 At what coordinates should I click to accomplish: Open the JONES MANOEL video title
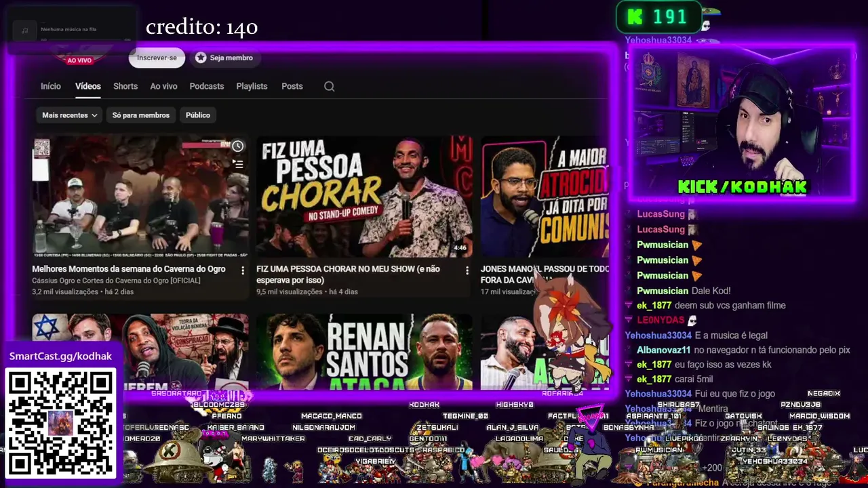tap(545, 274)
